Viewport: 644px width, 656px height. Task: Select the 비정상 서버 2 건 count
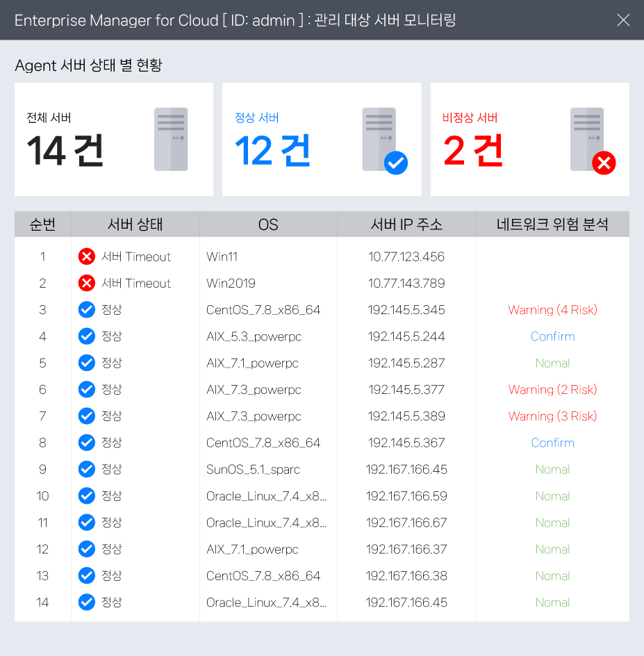pyautogui.click(x=473, y=151)
